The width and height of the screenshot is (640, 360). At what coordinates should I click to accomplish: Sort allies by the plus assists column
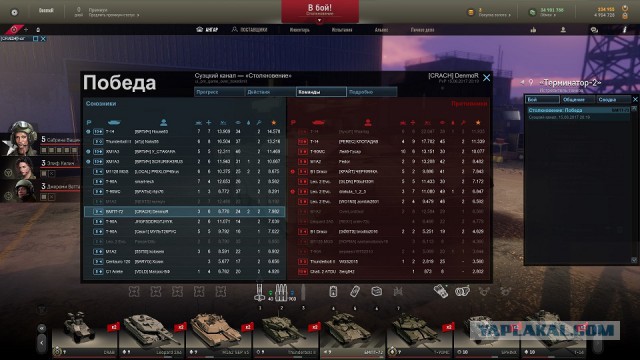(209, 122)
